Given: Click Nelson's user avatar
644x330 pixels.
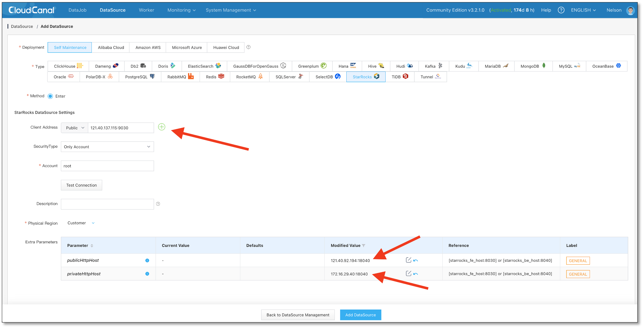Looking at the screenshot, I should point(630,10).
